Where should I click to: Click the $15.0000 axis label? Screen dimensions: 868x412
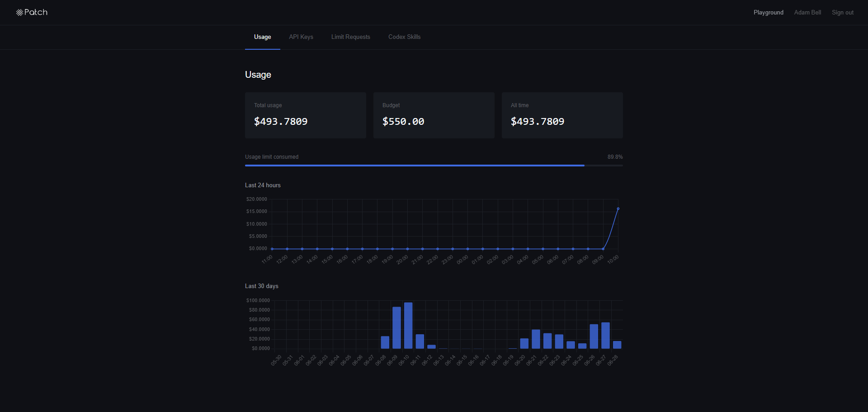(x=257, y=212)
